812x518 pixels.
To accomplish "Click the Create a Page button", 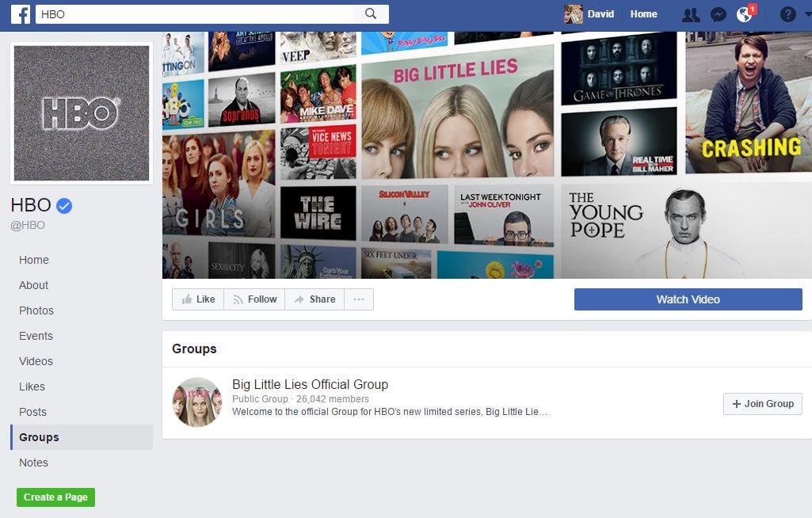I will tap(55, 497).
